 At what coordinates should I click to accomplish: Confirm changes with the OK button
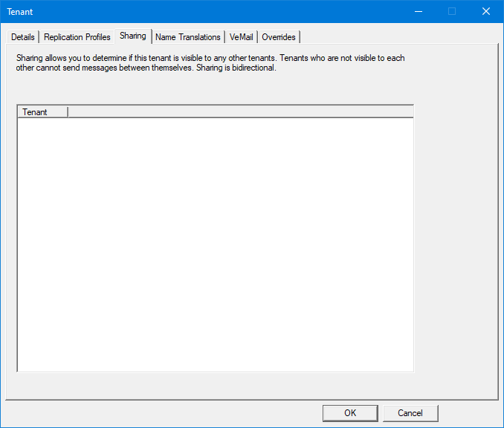350,413
